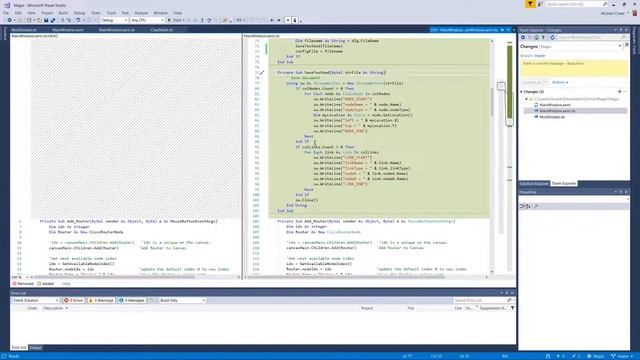The height and width of the screenshot is (360, 640).
Task: Open the Build Only filter dropdown
Action: (182, 300)
